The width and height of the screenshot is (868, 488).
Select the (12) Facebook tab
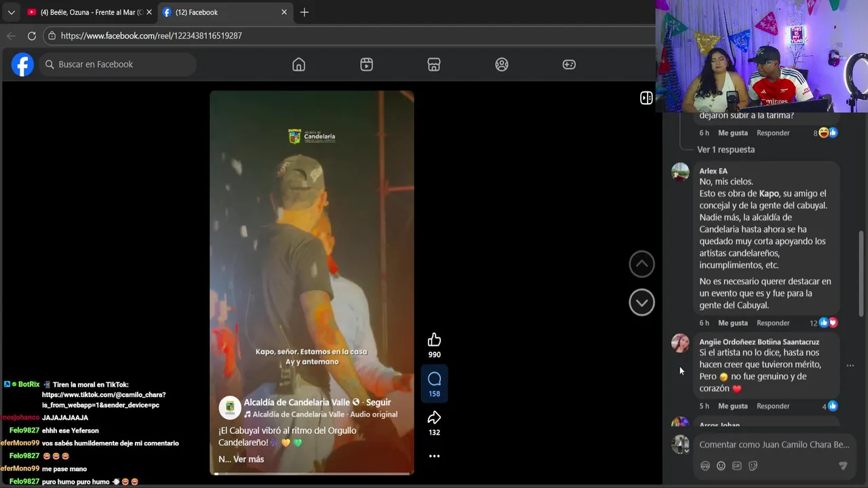pyautogui.click(x=225, y=12)
